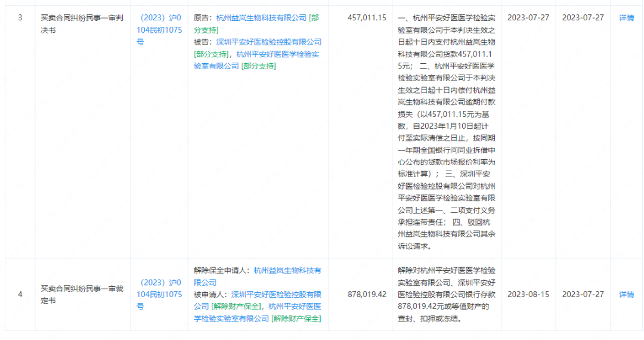
Task: Click the 买卖合同纠纷民事一审判决书 case title
Action: click(x=82, y=24)
